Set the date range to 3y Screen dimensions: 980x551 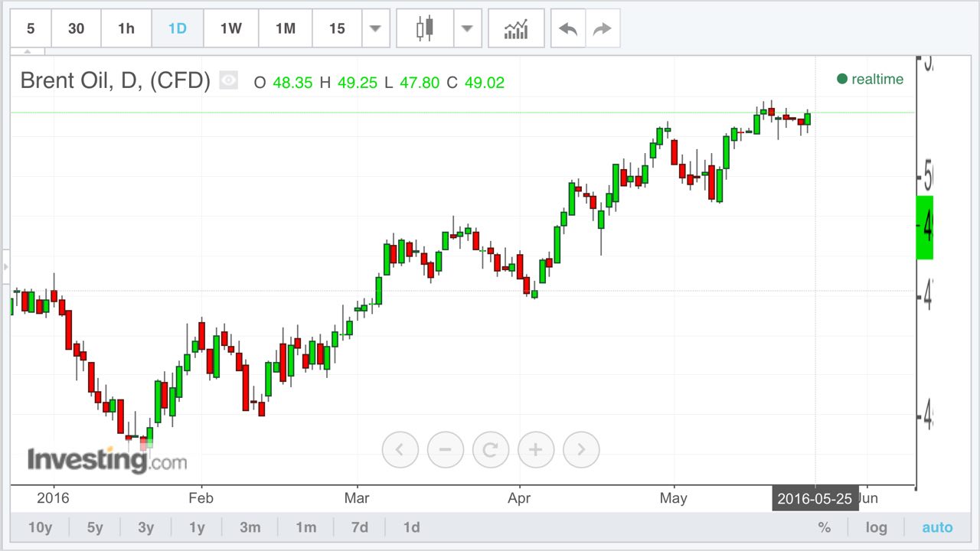(145, 527)
